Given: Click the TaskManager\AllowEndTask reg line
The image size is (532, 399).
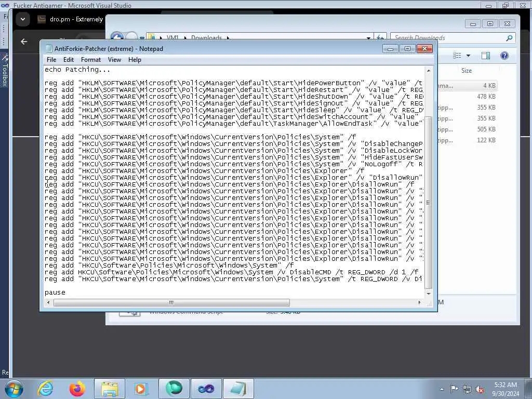Looking at the screenshot, I should click(x=233, y=124).
